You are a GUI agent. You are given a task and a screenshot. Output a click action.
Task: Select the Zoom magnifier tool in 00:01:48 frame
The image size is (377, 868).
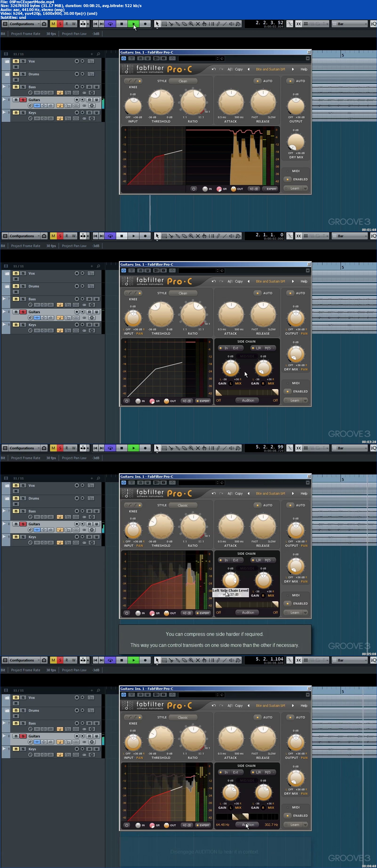point(191,24)
